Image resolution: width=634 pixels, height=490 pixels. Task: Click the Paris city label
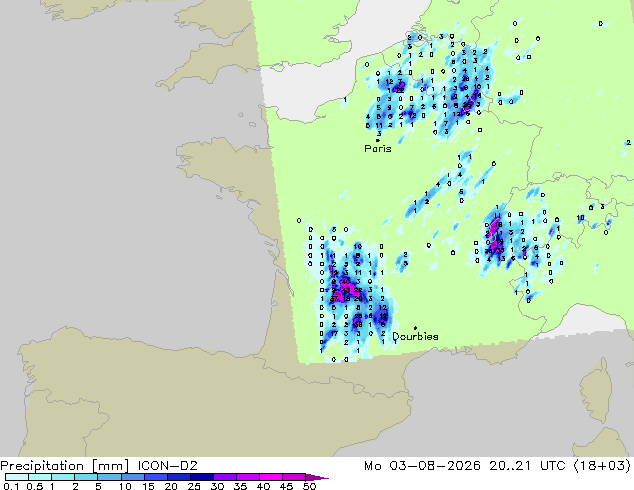pos(378,149)
